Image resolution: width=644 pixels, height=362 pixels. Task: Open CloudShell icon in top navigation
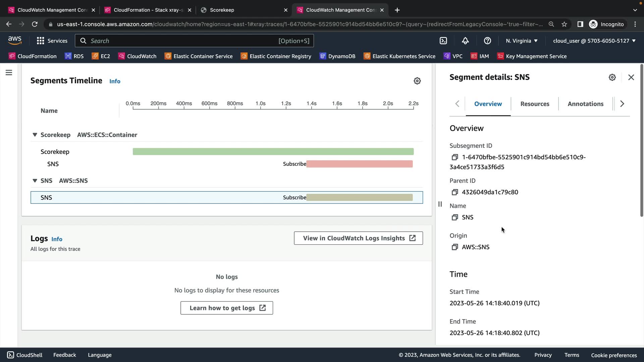pos(443,41)
